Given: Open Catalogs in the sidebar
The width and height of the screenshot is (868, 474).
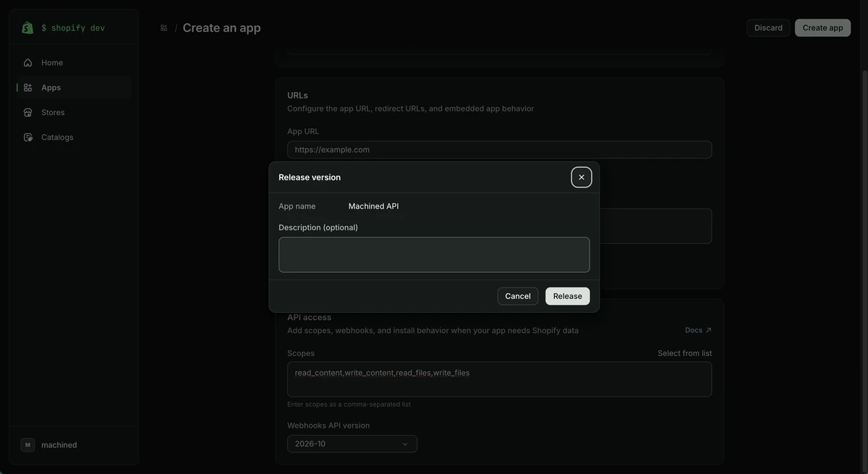Looking at the screenshot, I should click(74, 137).
